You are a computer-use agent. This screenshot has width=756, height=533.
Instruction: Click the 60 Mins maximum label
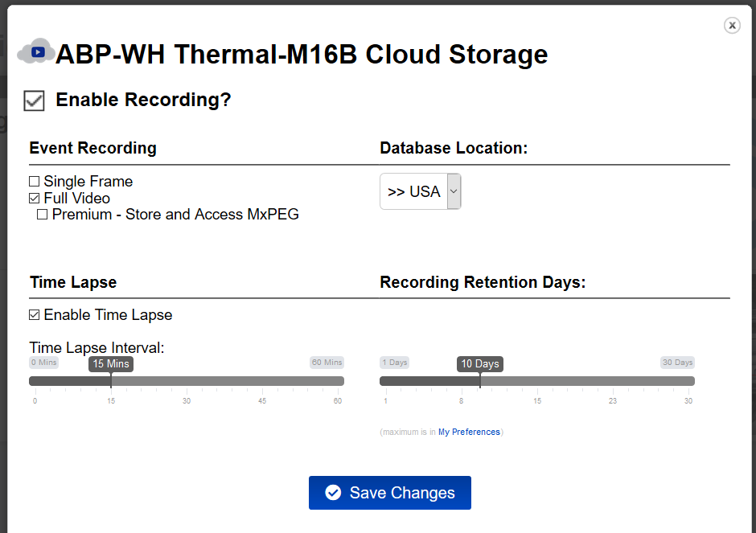[327, 363]
